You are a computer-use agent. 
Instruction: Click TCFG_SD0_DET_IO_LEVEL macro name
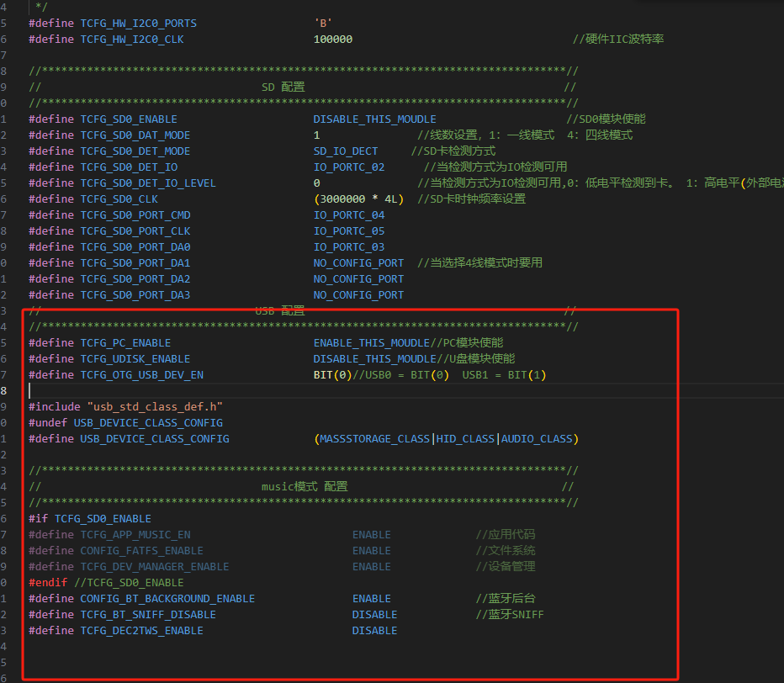click(x=149, y=183)
